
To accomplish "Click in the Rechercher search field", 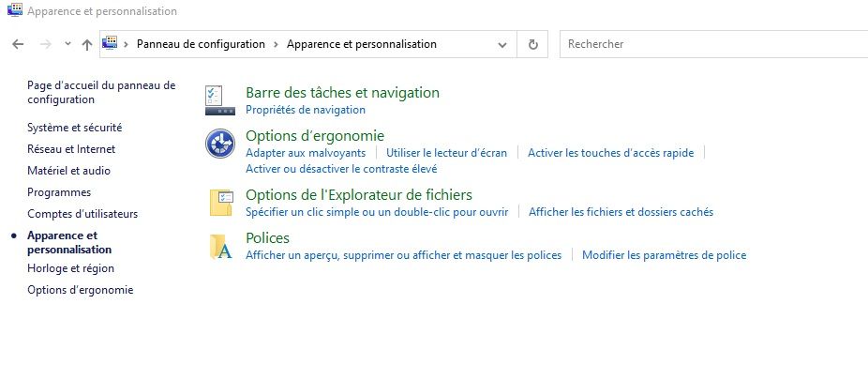I will [x=712, y=44].
